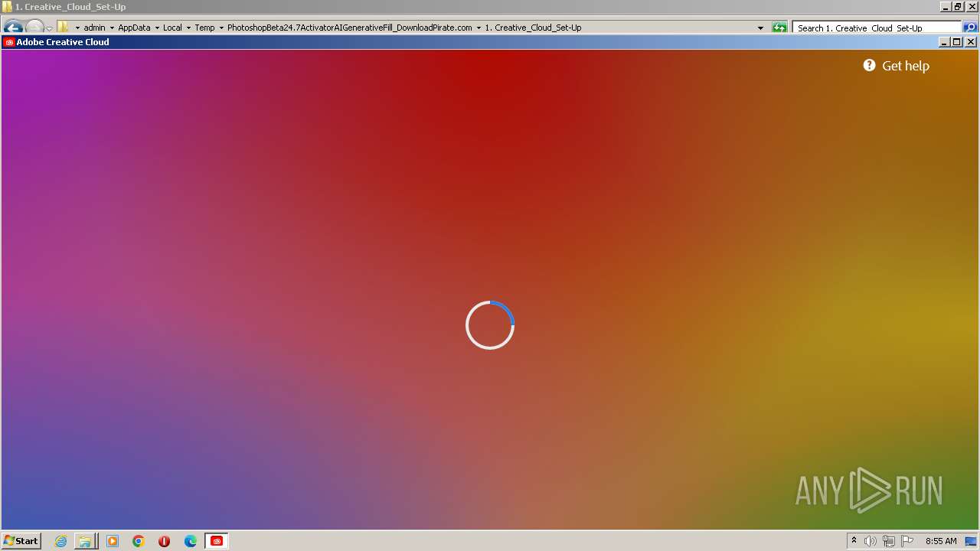This screenshot has height=551, width=980.
Task: Go forward in the Explorer window
Action: (34, 27)
